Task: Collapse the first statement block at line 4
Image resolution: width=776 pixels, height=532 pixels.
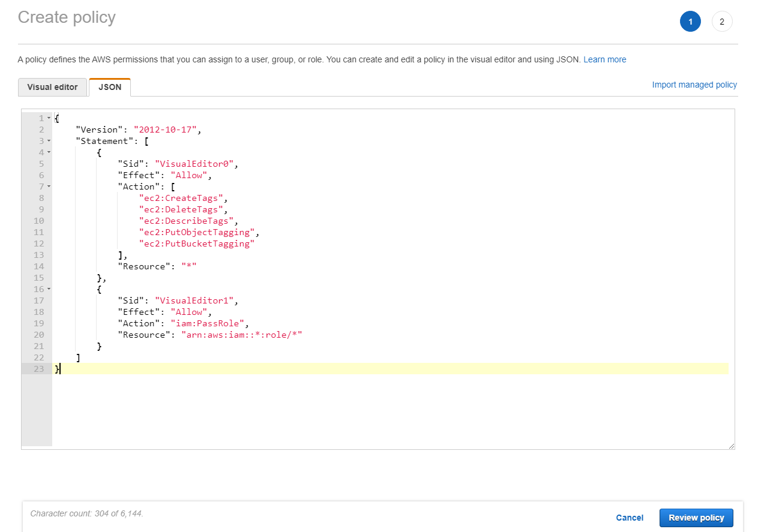Action: click(47, 152)
